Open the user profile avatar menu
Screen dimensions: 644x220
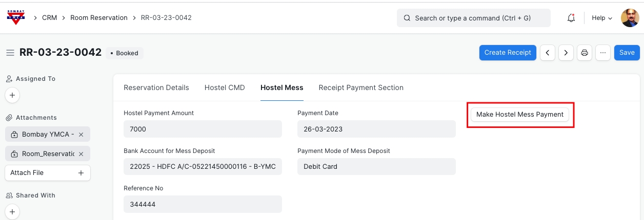tap(630, 18)
